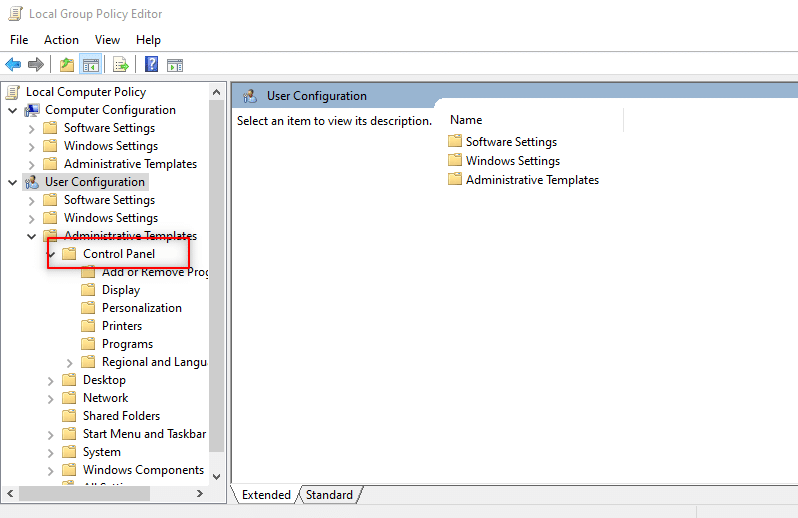Collapse the User Configuration node
Viewport: 798px width, 518px height.
(x=13, y=183)
